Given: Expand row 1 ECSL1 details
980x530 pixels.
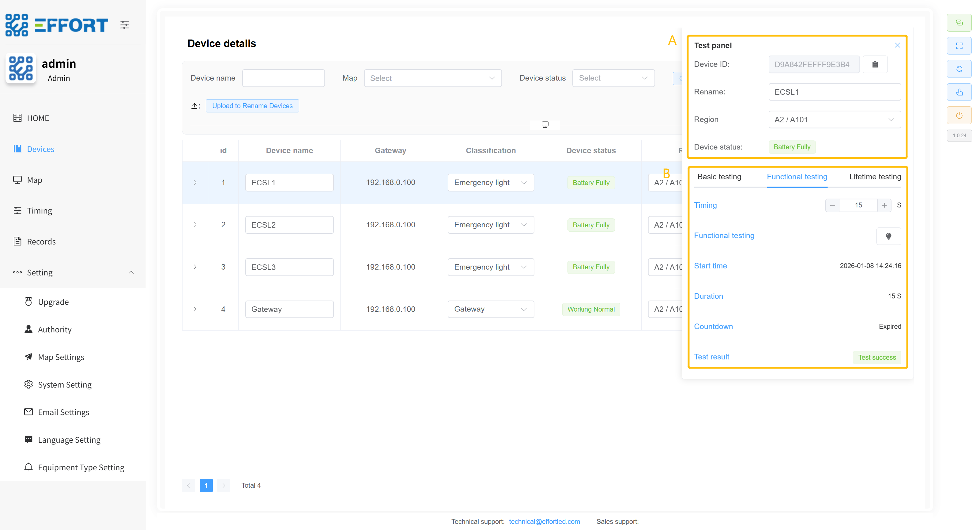Looking at the screenshot, I should (x=195, y=183).
